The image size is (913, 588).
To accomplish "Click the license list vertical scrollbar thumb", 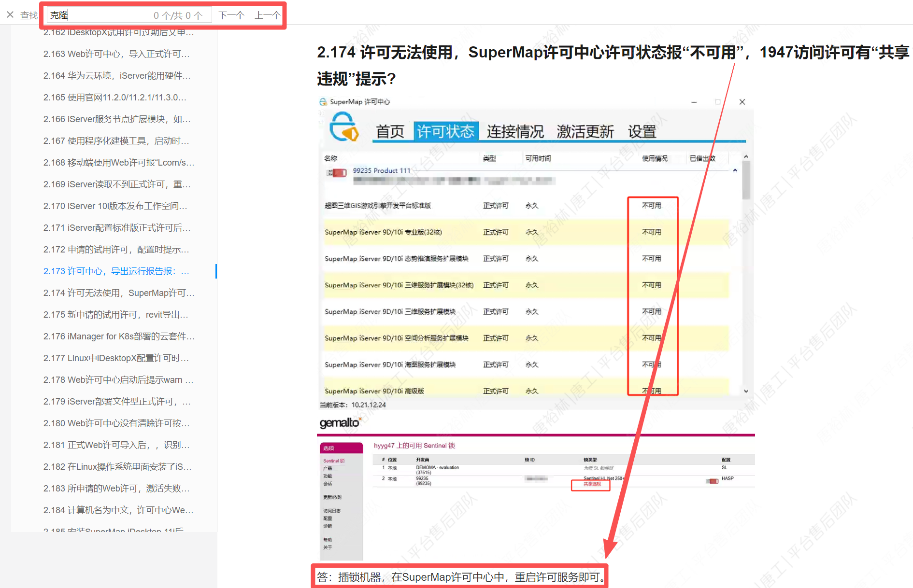I will click(746, 180).
